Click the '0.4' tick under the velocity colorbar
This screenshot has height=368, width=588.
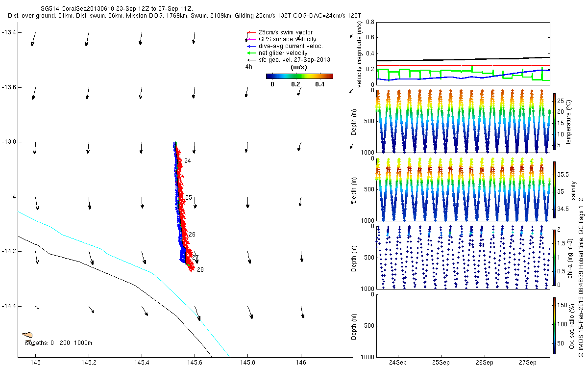tap(320, 84)
